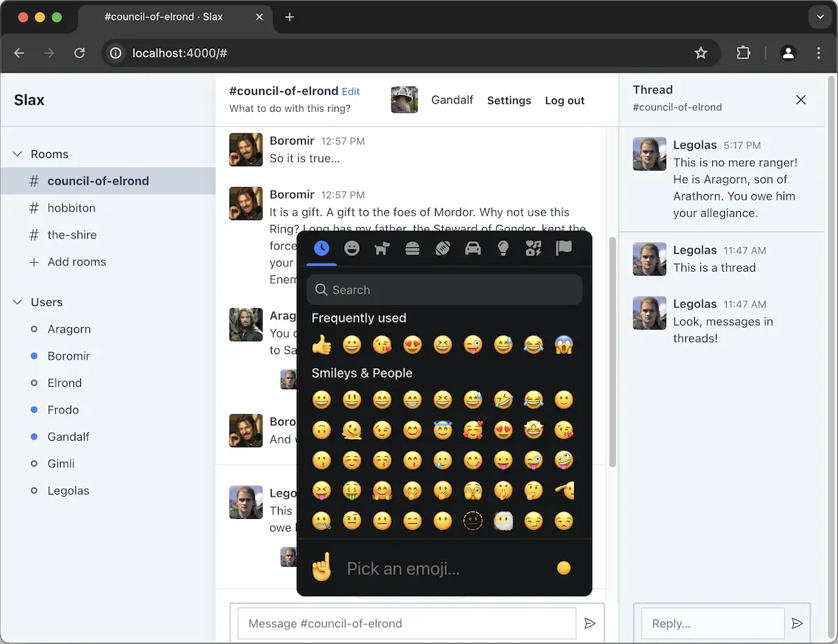Click the Edit link beside room name
The image size is (838, 644).
pos(351,92)
